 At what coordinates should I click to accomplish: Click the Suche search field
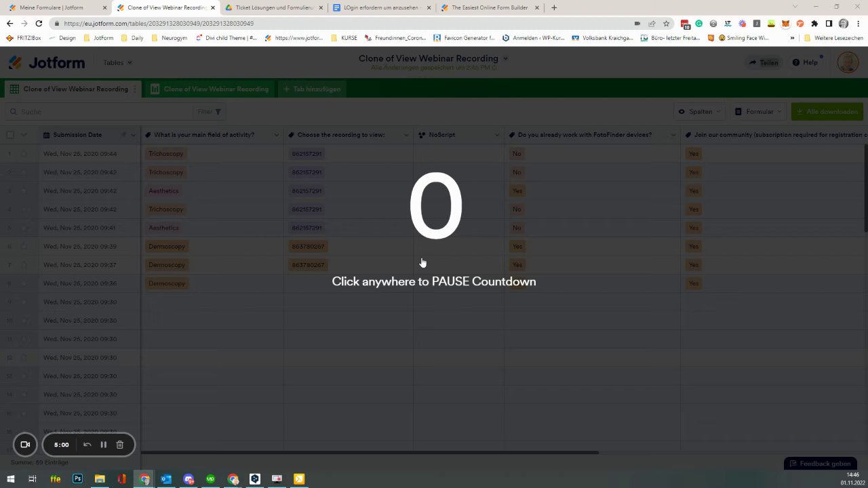[98, 112]
